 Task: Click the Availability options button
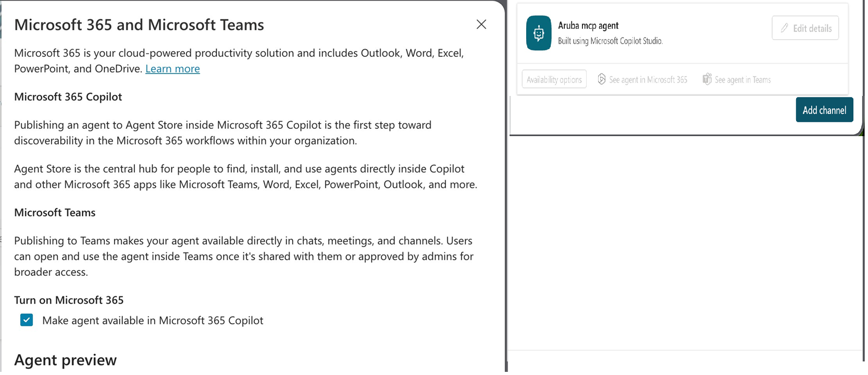tap(554, 79)
